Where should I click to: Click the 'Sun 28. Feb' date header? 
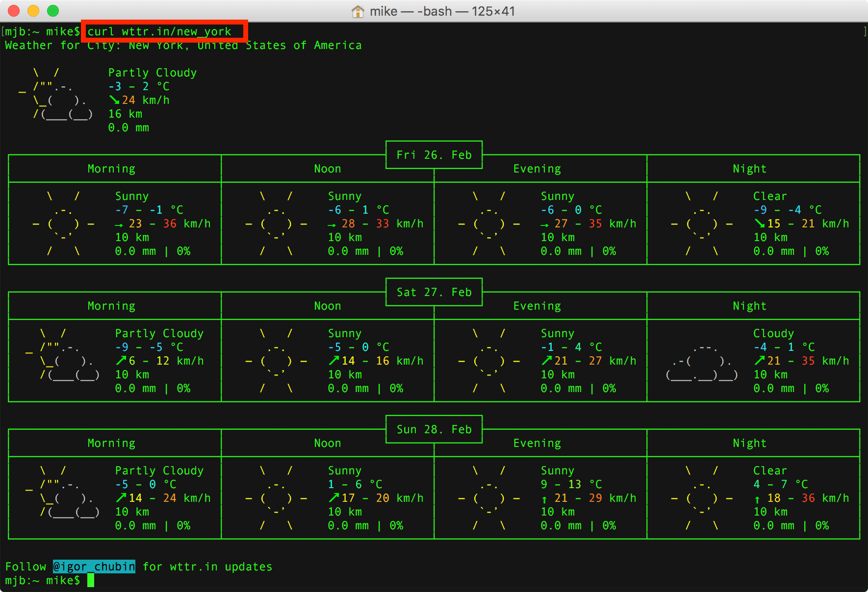(x=434, y=430)
